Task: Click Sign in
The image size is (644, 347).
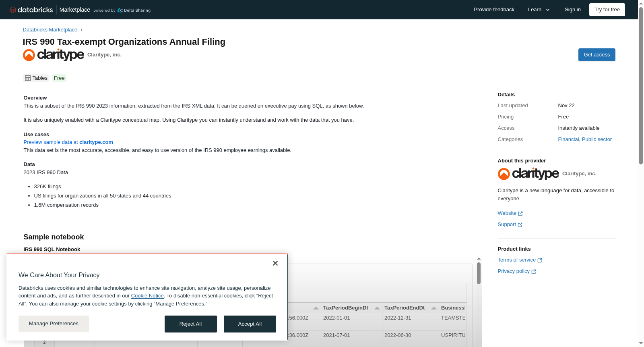Action: [x=572, y=10]
